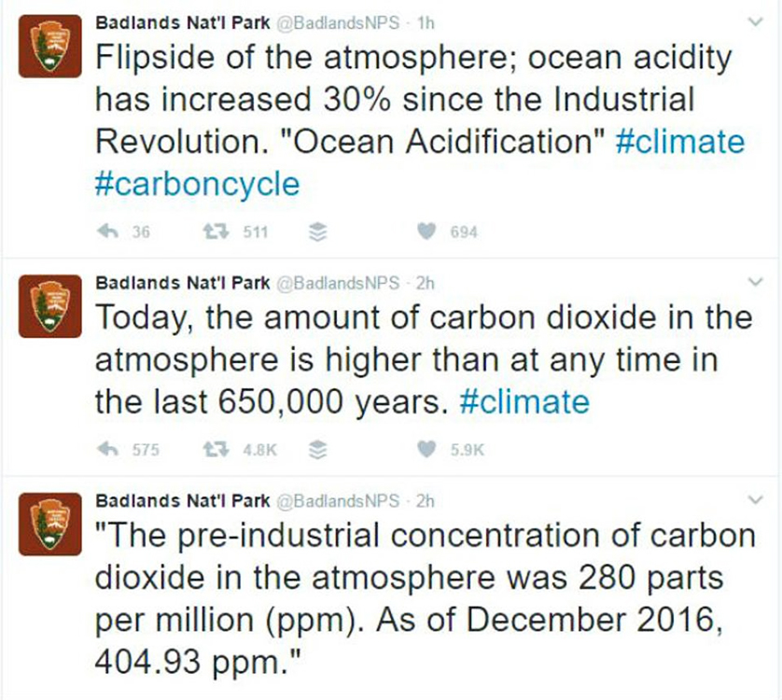Open the layers icon on the ocean acidity tweet
The image size is (782, 700).
tap(317, 232)
